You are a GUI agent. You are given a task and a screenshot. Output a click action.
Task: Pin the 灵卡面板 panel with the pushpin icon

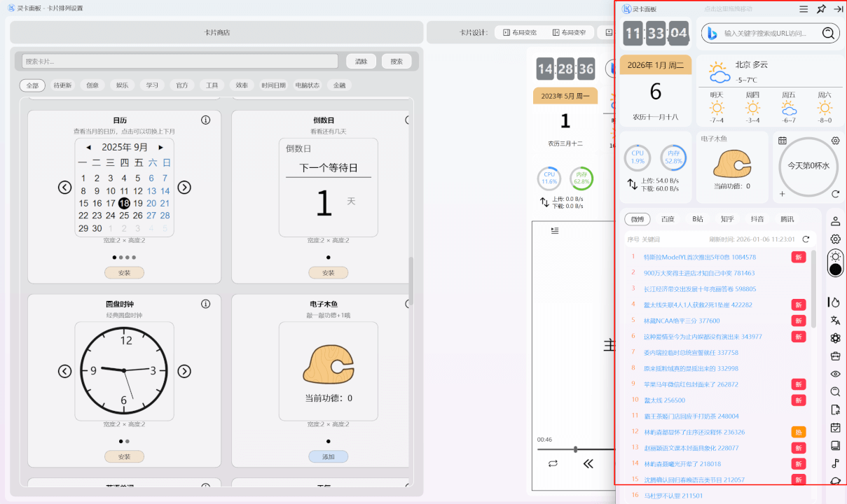[821, 9]
